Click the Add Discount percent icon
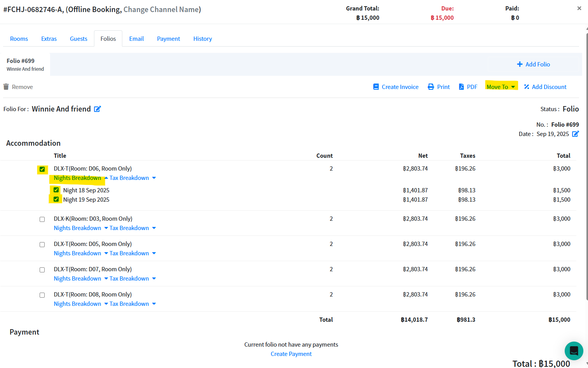 pos(527,87)
